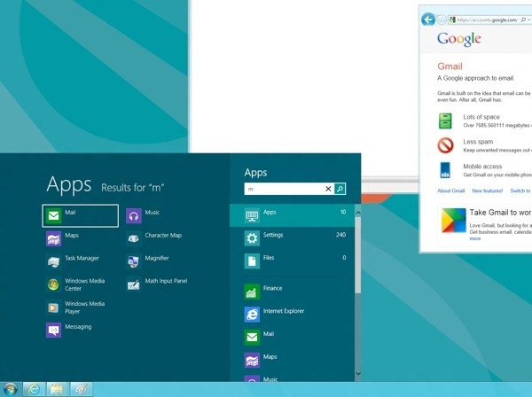The width and height of the screenshot is (532, 397).
Task: Click the browser Forward arrow button
Action: [x=442, y=19]
